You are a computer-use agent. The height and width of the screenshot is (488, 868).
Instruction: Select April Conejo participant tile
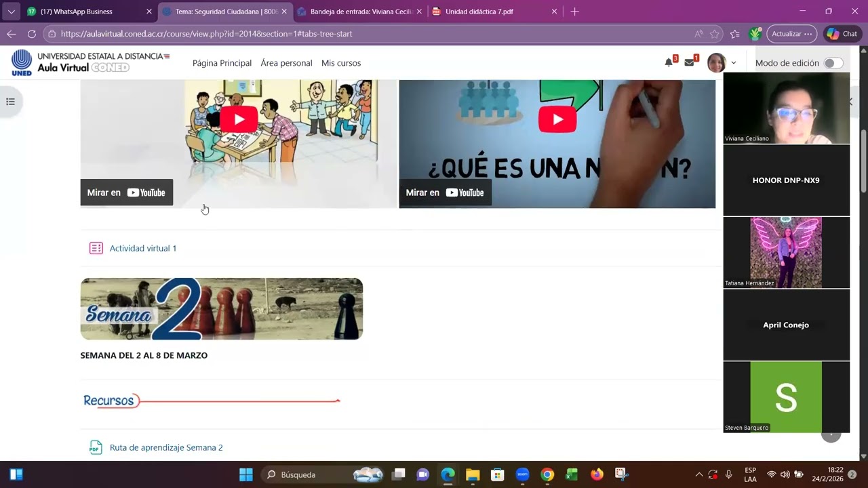click(x=787, y=325)
